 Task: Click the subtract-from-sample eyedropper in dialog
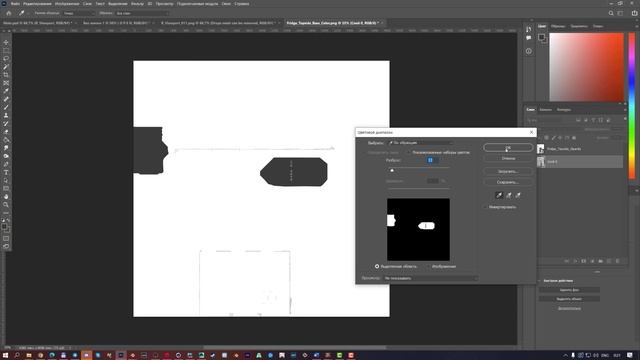click(x=518, y=196)
